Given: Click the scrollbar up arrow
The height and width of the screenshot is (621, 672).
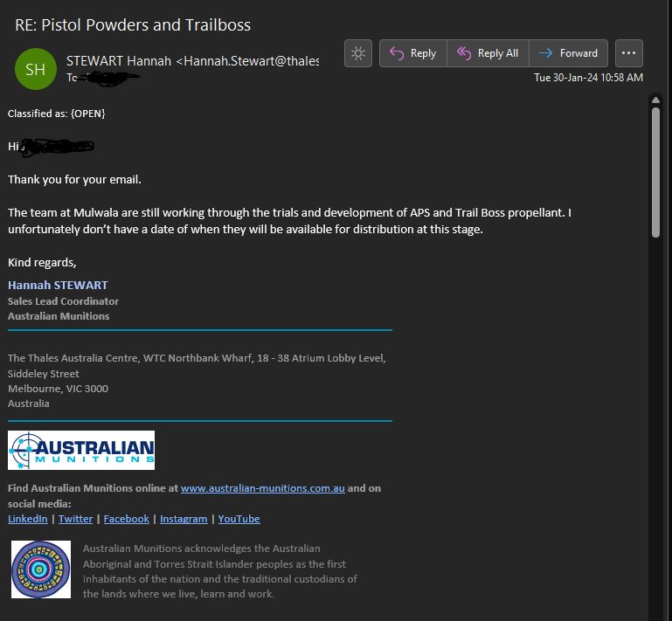Looking at the screenshot, I should 656,100.
